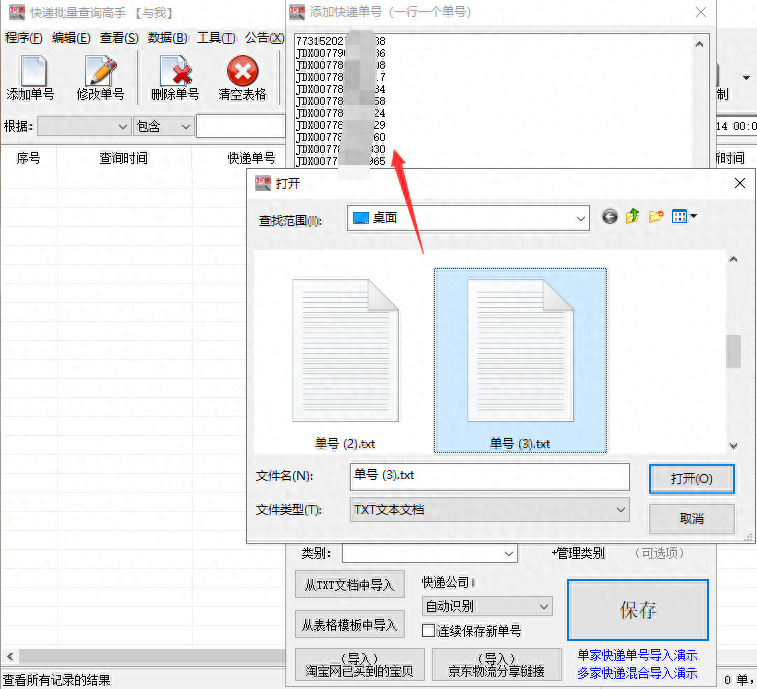The width and height of the screenshot is (757, 689).
Task: Open the 文件类型 TXT文本文档 dropdown
Action: point(620,510)
